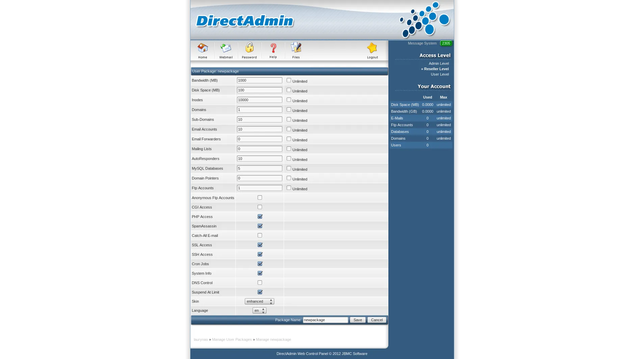This screenshot has width=644, height=359.
Task: Open the Language dropdown set to en
Action: [x=259, y=310]
